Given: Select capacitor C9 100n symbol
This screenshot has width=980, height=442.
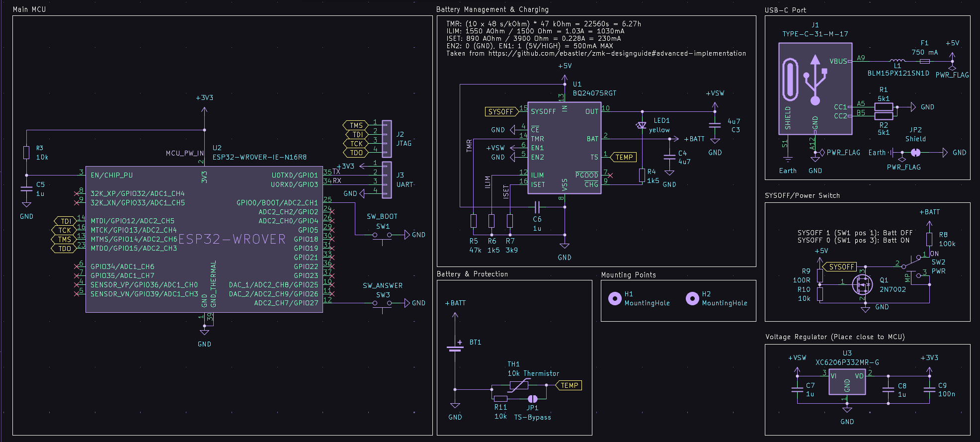Looking at the screenshot, I should click(x=929, y=389).
